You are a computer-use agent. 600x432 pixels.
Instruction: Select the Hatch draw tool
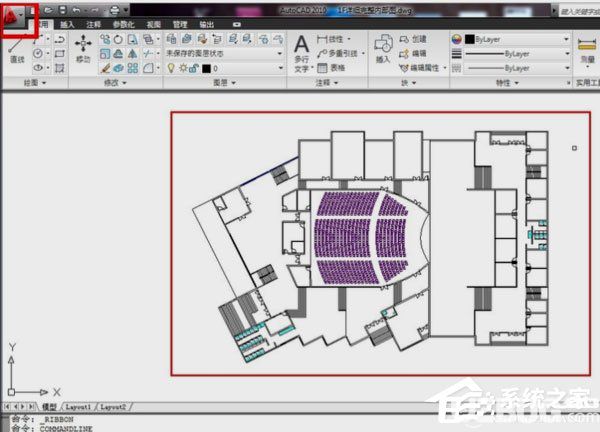point(59,68)
